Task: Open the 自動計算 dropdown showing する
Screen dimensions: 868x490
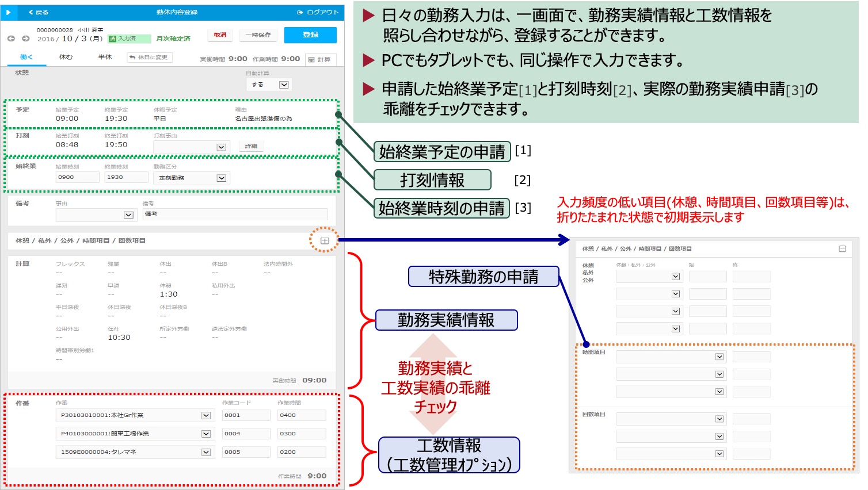Action: pos(269,85)
